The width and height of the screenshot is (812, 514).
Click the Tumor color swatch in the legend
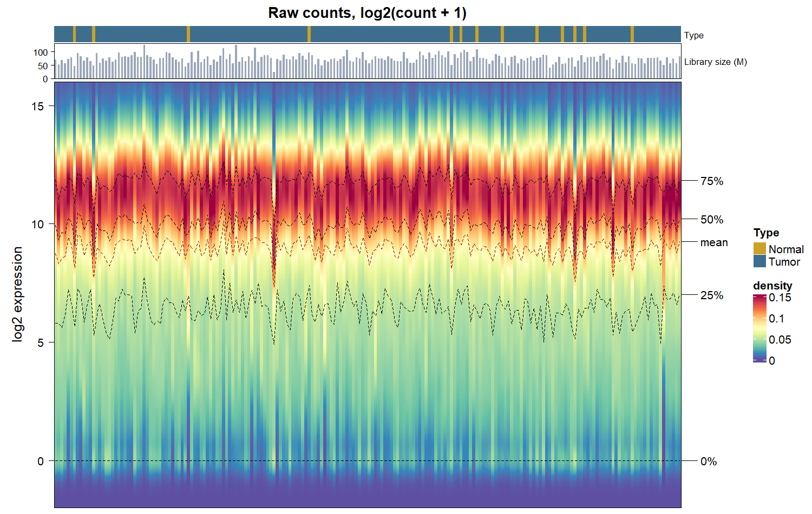(759, 261)
